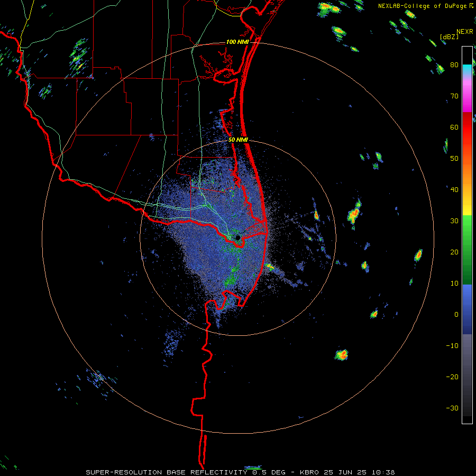Click the 20 value on the dBZ scale
Screen dimensions: 476x476
(454, 252)
